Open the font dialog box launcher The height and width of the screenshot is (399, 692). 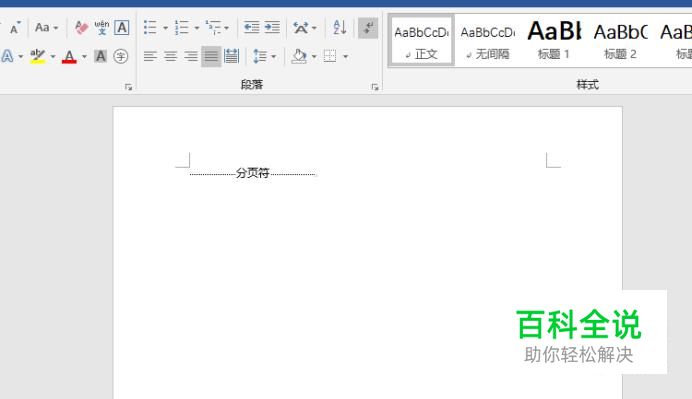[x=128, y=87]
